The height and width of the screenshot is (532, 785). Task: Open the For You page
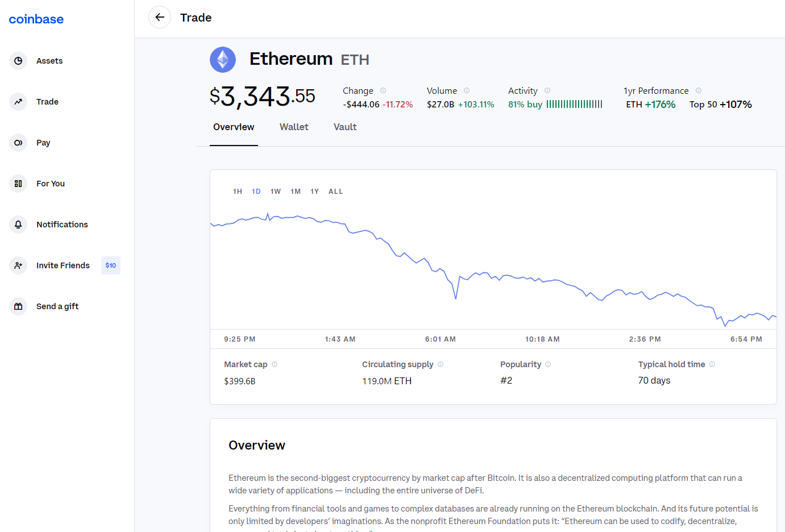(x=51, y=184)
